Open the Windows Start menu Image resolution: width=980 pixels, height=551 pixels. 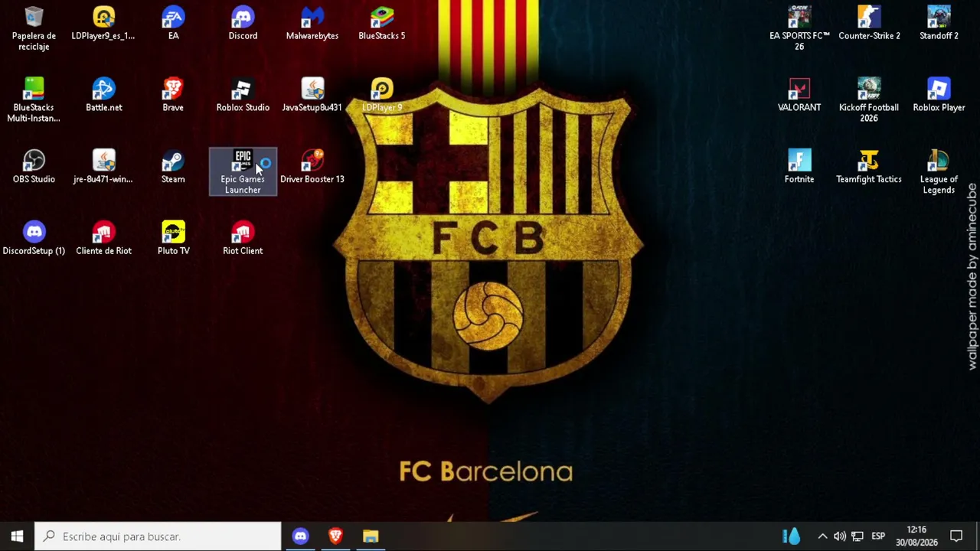17,536
